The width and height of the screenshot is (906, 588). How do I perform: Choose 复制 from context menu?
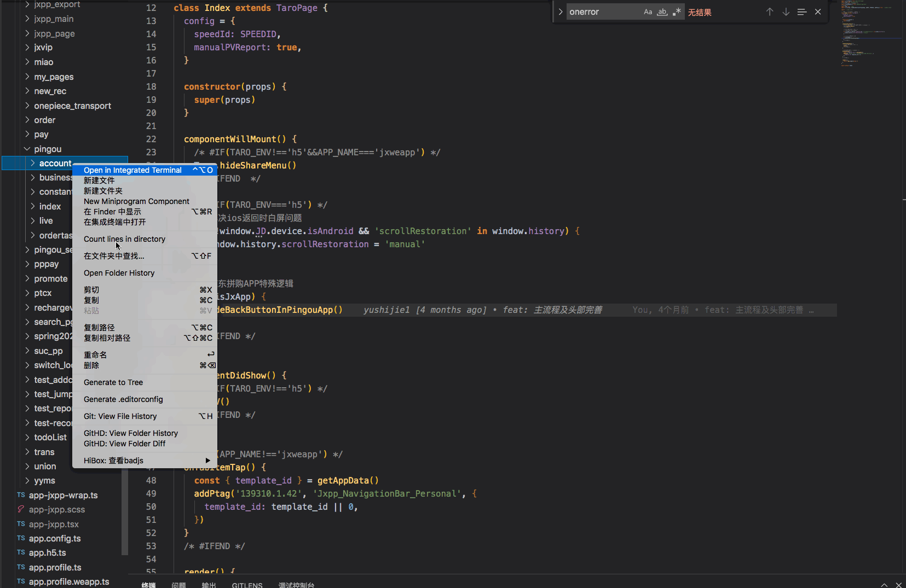coord(145,300)
